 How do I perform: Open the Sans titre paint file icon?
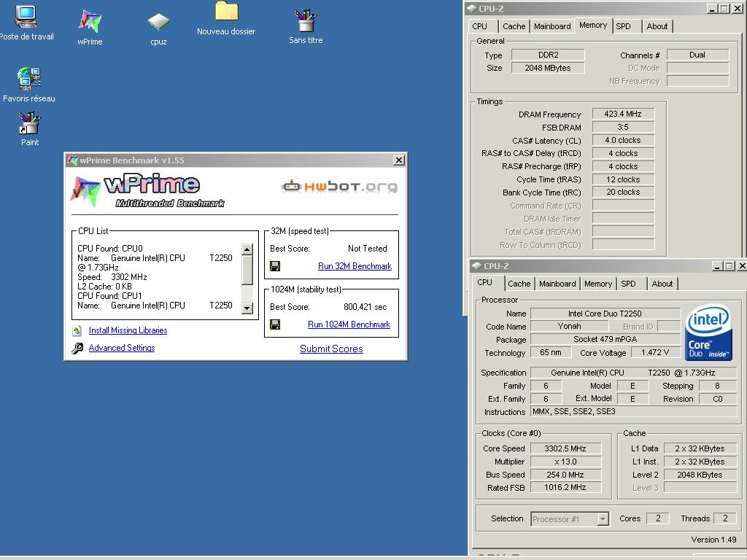point(306,20)
